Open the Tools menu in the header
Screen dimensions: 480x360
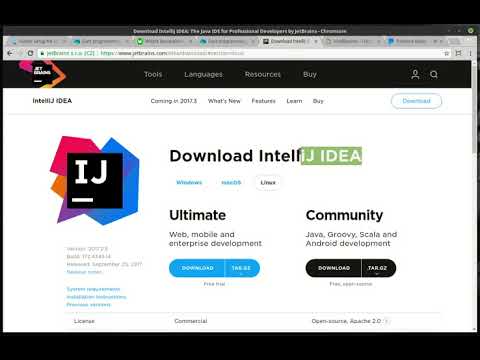point(153,74)
